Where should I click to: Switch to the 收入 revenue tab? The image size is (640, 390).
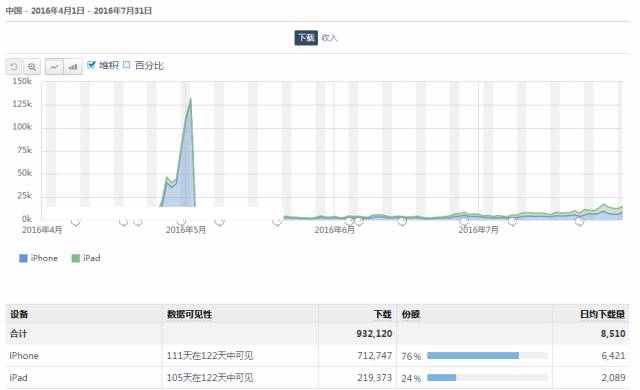(329, 38)
